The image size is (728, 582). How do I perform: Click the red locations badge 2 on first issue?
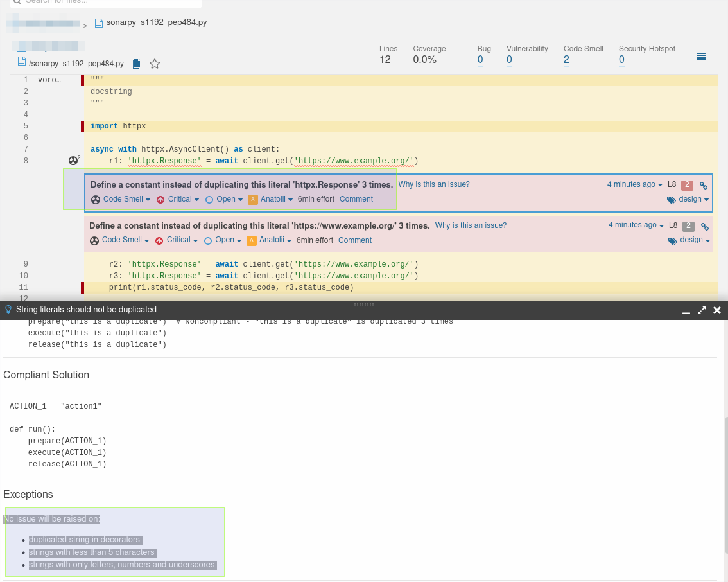click(x=687, y=185)
